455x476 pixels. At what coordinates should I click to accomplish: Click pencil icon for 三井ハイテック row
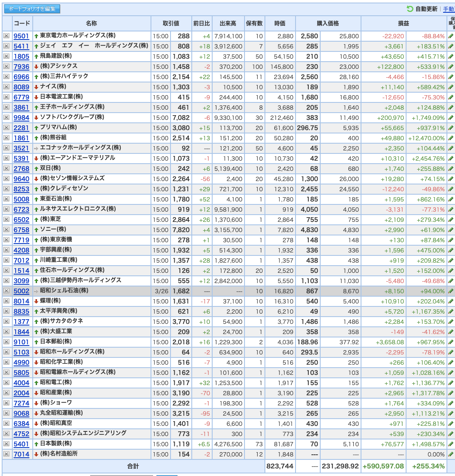[x=451, y=77]
